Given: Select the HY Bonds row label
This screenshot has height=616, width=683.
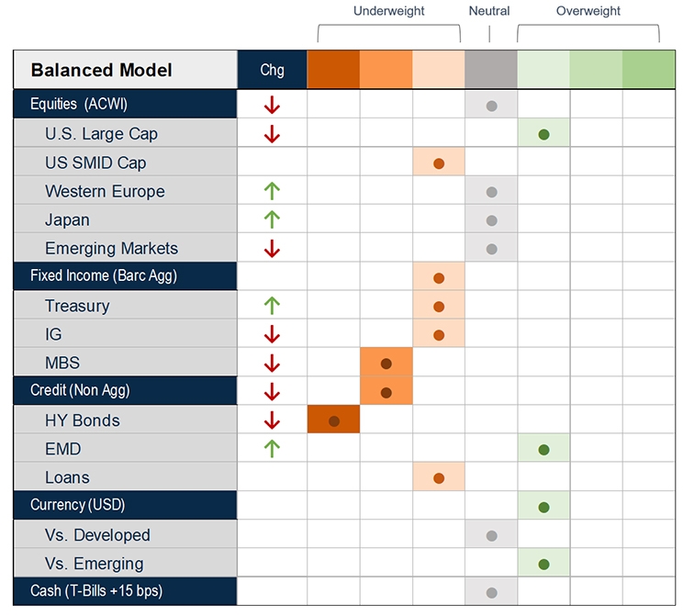Looking at the screenshot, I should click(x=83, y=420).
